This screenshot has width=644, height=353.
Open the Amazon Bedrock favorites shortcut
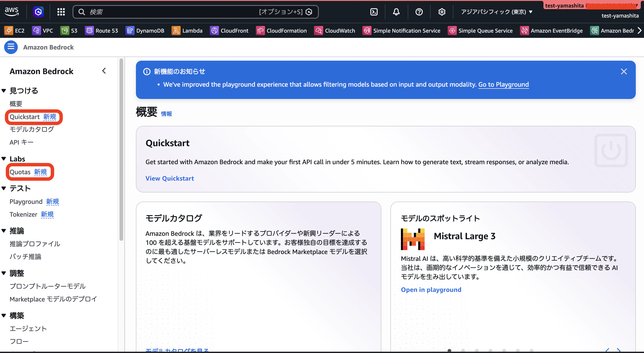coord(612,31)
